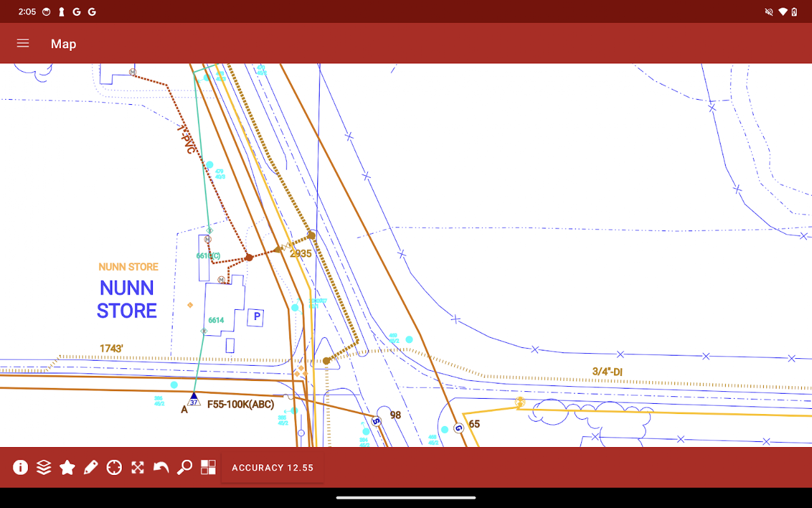Tap the 1743' distance label
The height and width of the screenshot is (508, 812).
coord(112,349)
